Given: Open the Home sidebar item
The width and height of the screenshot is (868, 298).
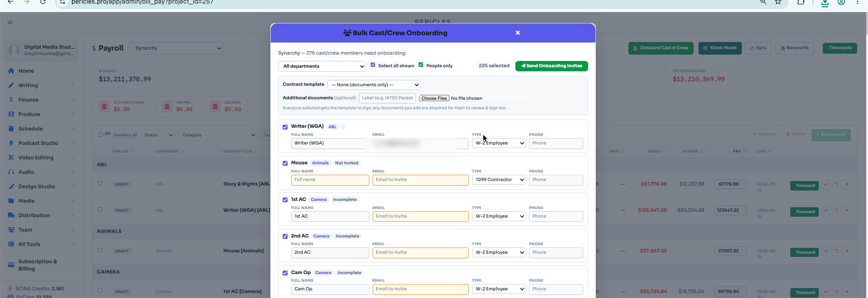Looking at the screenshot, I should tap(41, 71).
